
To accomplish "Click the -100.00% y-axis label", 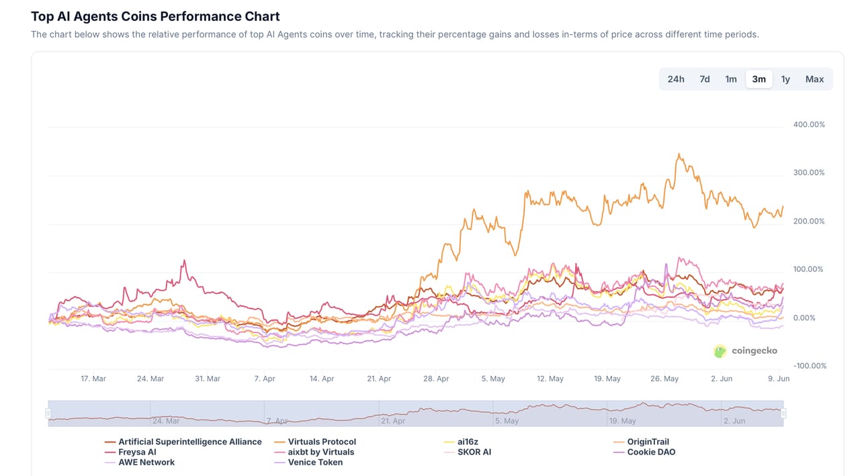I will click(x=809, y=366).
